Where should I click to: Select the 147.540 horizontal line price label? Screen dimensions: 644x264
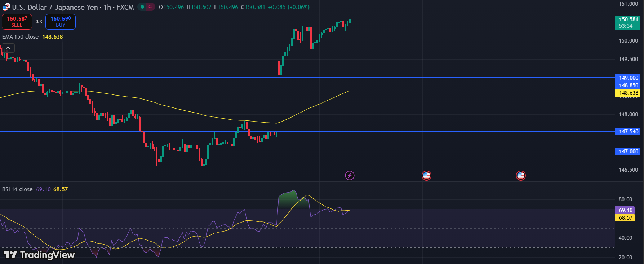[x=628, y=132]
